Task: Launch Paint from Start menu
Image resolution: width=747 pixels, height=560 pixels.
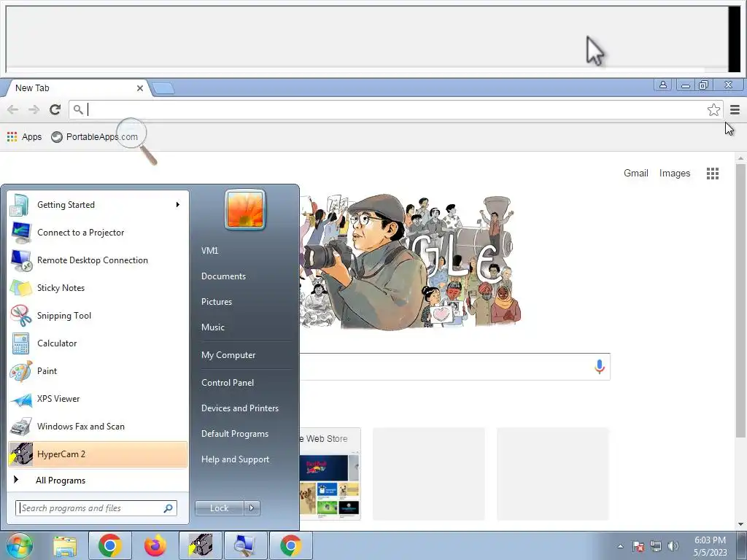Action: click(98, 371)
